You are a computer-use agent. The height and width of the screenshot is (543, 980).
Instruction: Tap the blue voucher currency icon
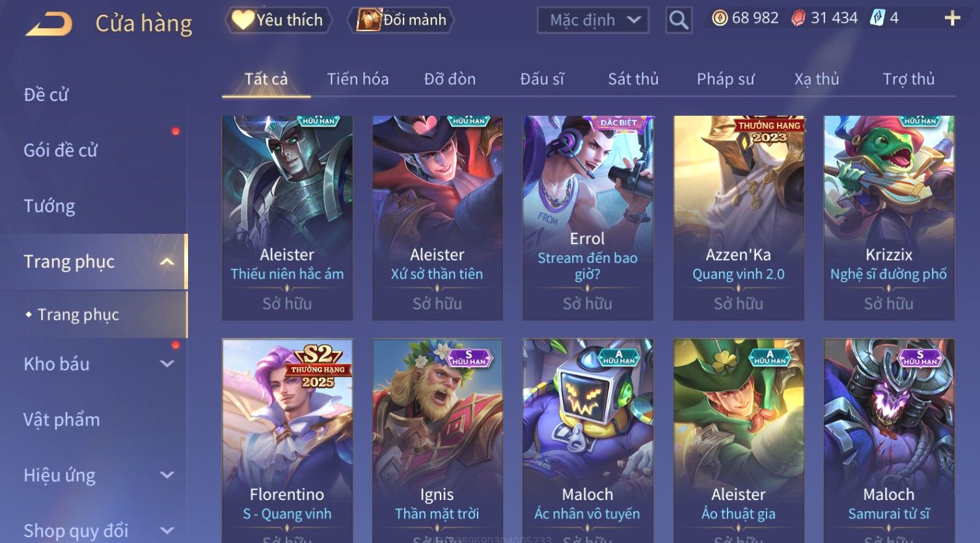coord(878,18)
